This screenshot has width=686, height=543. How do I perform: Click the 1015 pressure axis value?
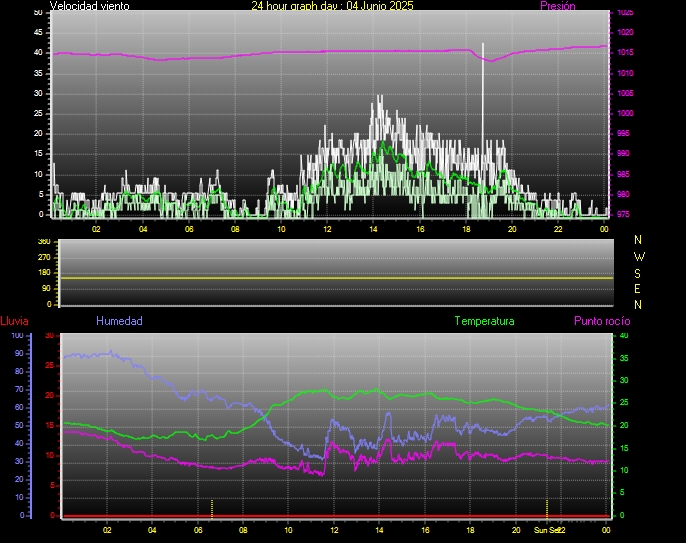tap(625, 53)
